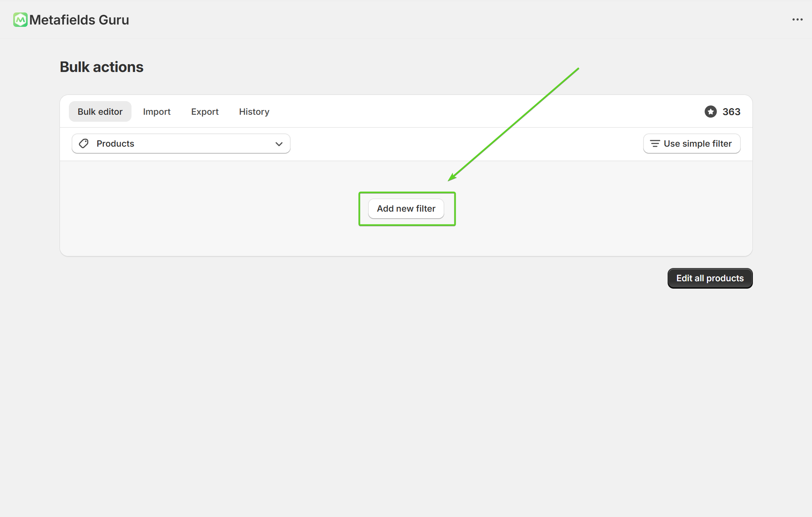Click the star credits badge icon
This screenshot has height=517, width=812.
point(710,112)
